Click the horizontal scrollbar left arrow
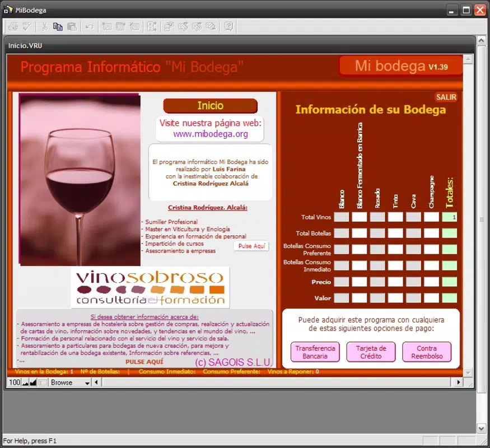490x448 pixels. pos(96,382)
